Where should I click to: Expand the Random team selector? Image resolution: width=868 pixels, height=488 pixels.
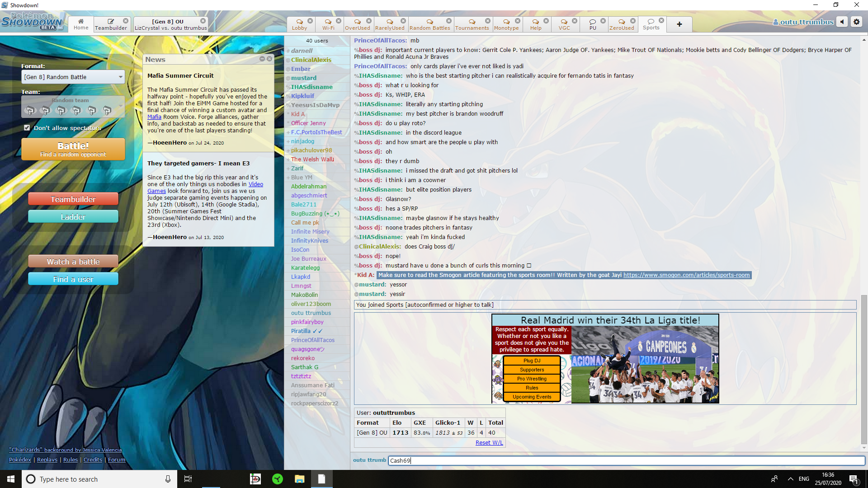coord(73,107)
